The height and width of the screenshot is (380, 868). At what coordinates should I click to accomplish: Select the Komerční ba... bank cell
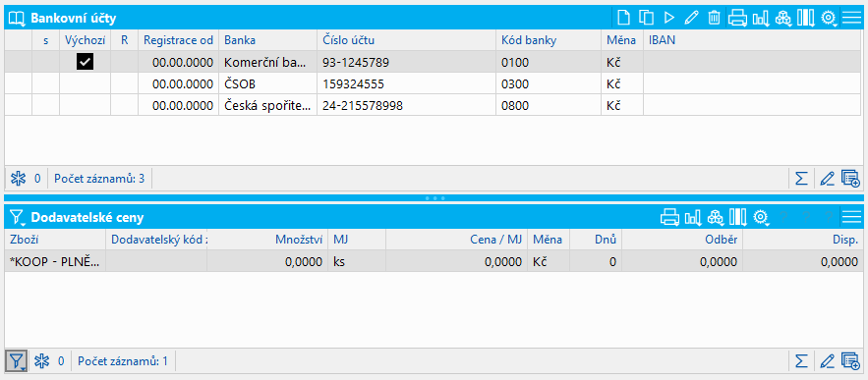268,63
